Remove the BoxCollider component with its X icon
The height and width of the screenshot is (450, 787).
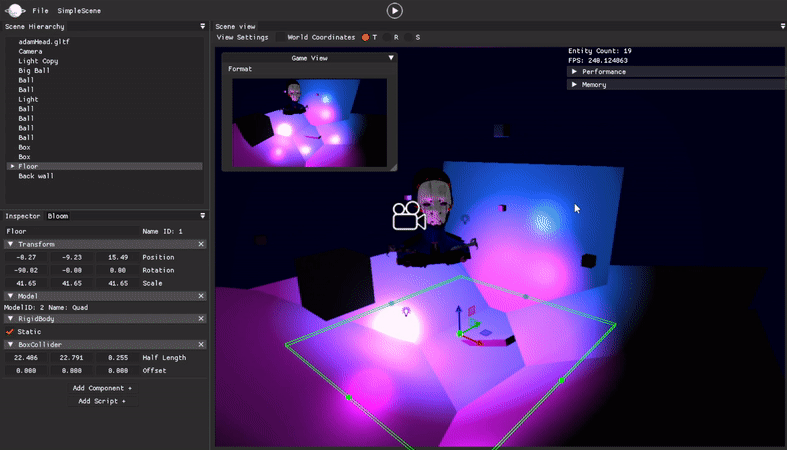pos(201,345)
